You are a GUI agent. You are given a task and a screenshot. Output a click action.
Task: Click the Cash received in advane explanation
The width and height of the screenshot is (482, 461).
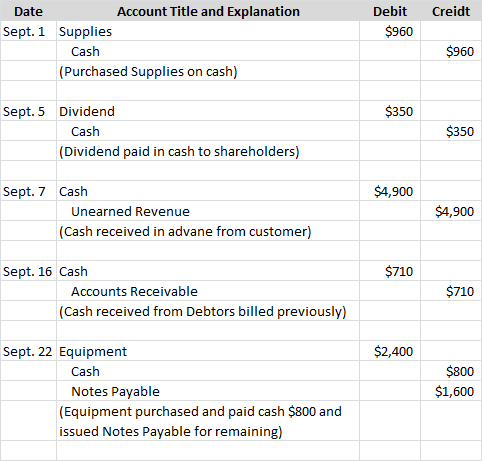(185, 232)
